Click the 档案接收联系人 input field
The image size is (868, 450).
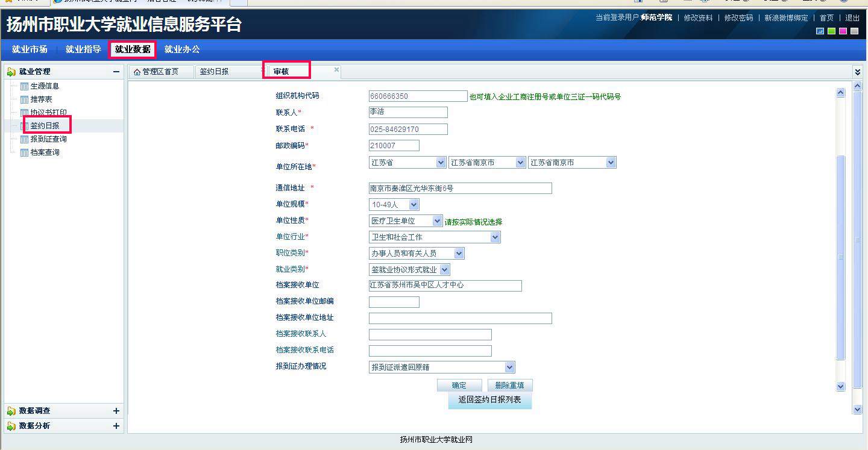point(430,334)
